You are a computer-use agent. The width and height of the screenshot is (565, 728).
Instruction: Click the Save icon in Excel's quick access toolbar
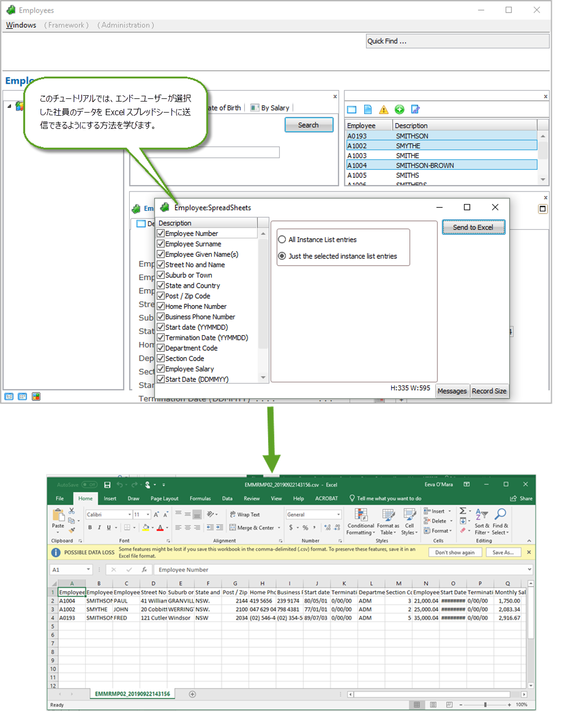click(x=107, y=484)
